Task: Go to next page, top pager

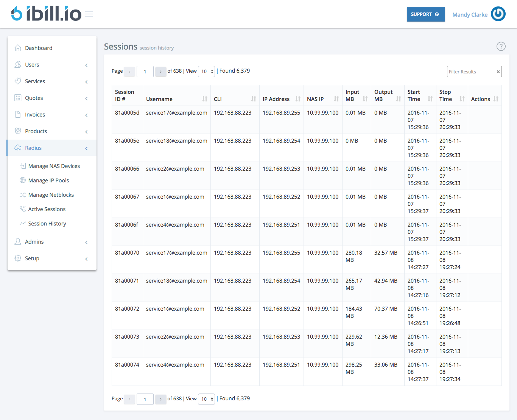Action: [161, 71]
